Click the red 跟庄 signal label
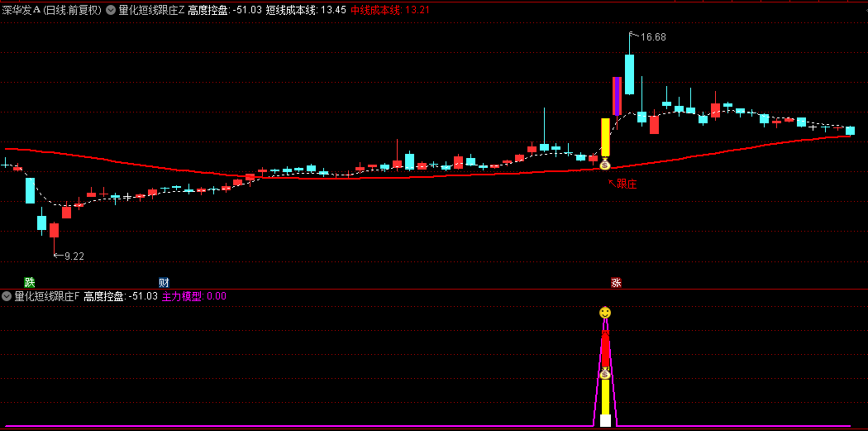Screen dimensions: 868x431 coord(626,184)
